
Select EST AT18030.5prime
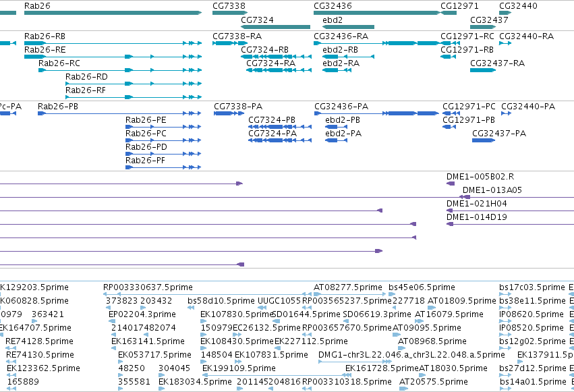(453, 368)
